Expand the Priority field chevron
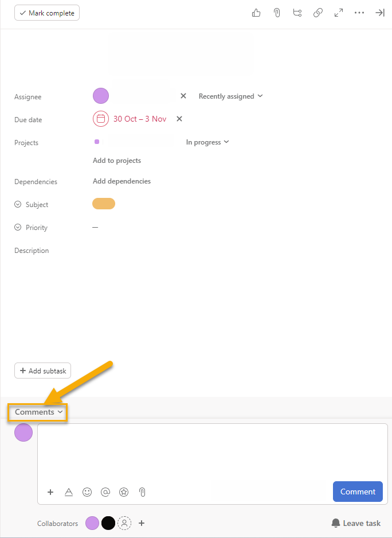Image resolution: width=392 pixels, height=538 pixels. [x=18, y=228]
